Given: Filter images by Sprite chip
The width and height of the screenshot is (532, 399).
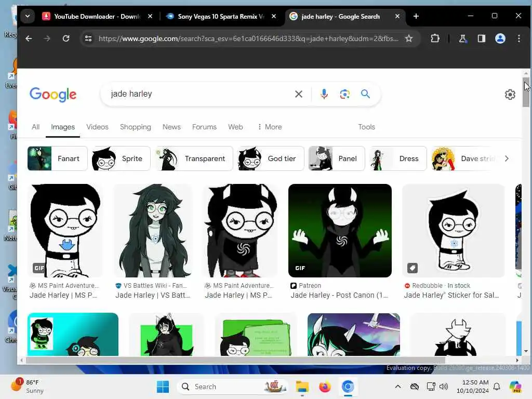Looking at the screenshot, I should click(121, 158).
